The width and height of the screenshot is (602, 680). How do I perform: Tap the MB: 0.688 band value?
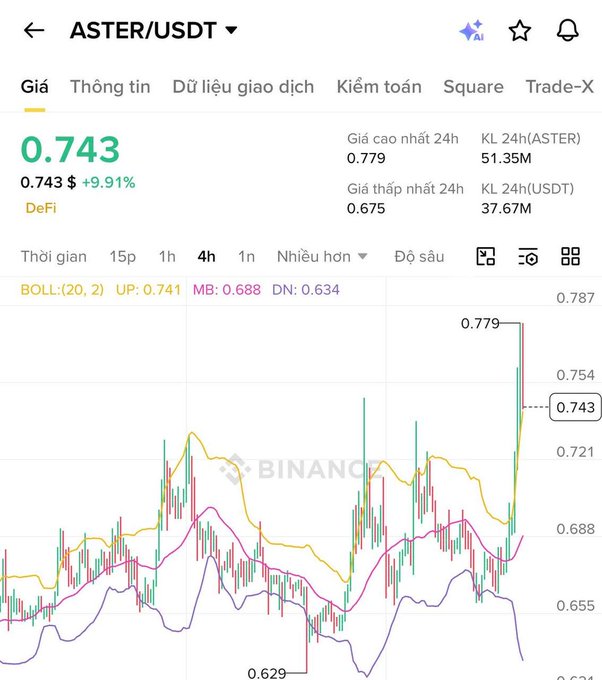227,290
